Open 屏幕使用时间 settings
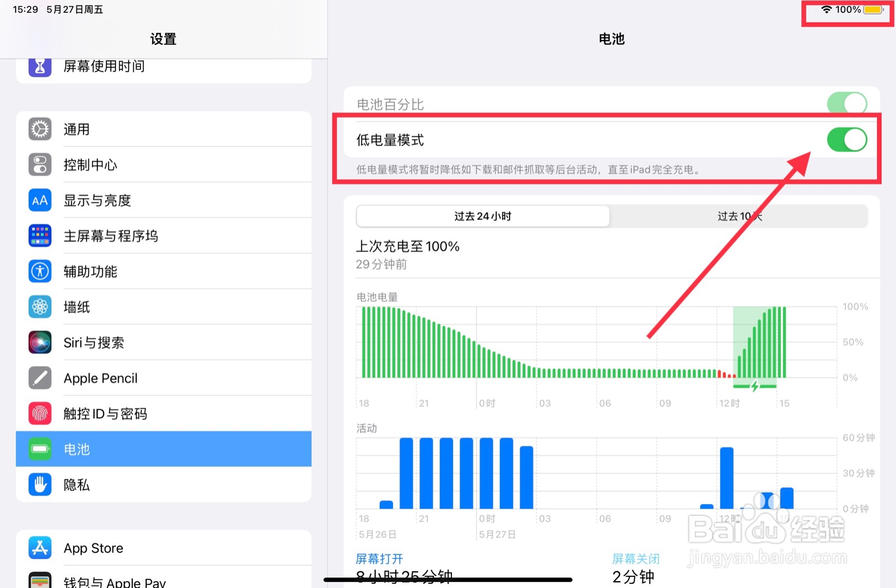Viewport: 896px width, 588px height. [x=104, y=66]
